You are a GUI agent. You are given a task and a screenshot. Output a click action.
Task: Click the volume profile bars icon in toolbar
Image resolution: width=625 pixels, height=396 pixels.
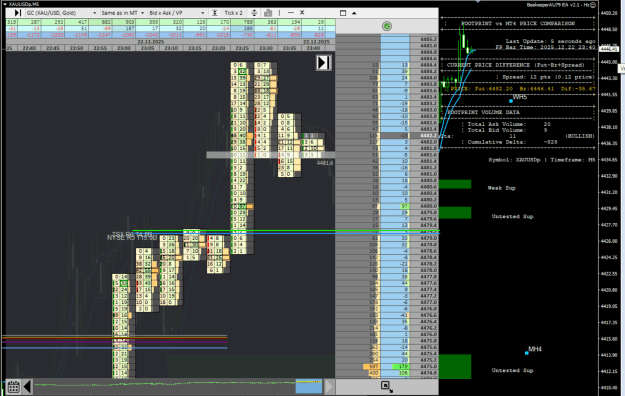tap(268, 13)
